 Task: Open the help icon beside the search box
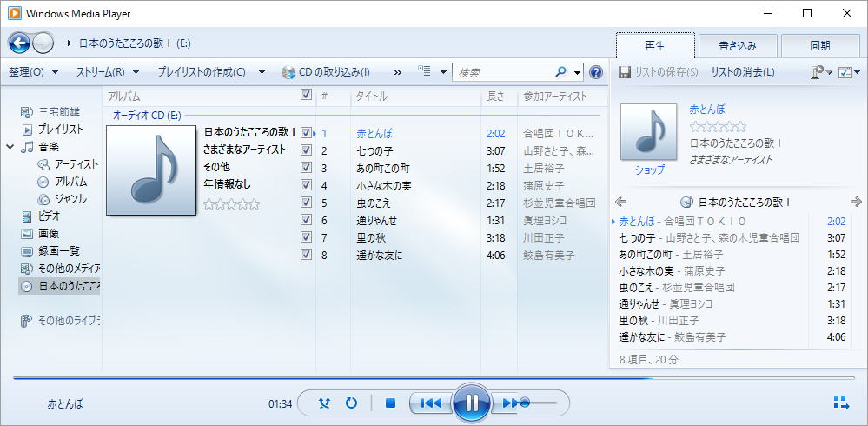coord(596,72)
